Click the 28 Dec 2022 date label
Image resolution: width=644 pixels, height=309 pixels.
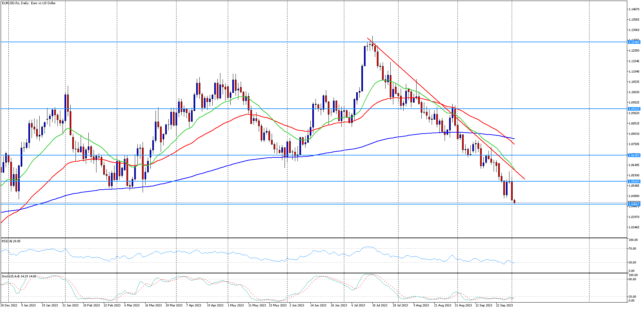[x=9, y=305]
